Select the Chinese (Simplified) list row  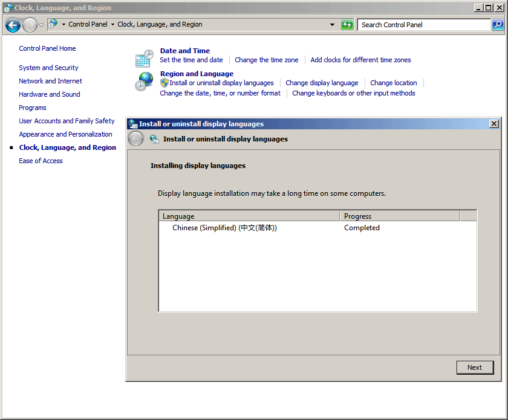[224, 228]
